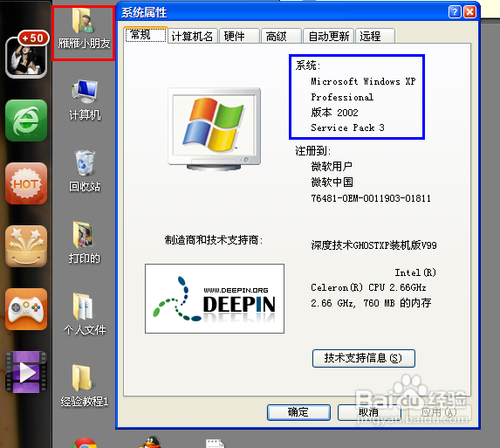Click the 'Microsoft Windows XP' text
The image size is (500, 448).
363,81
